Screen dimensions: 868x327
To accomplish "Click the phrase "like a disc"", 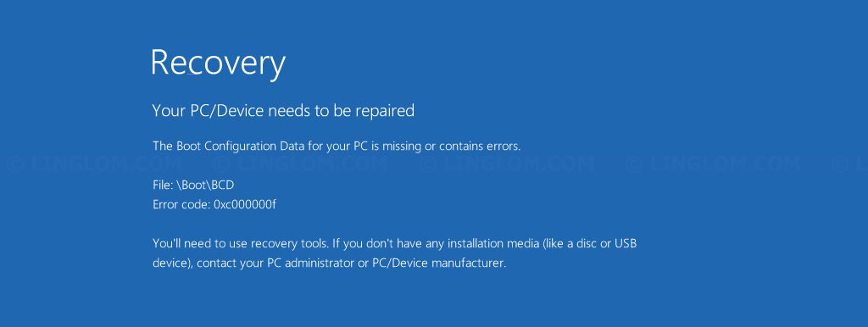I will click(570, 243).
